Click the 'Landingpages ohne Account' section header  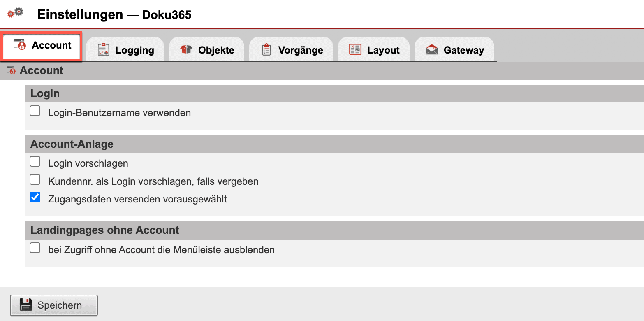[105, 230]
